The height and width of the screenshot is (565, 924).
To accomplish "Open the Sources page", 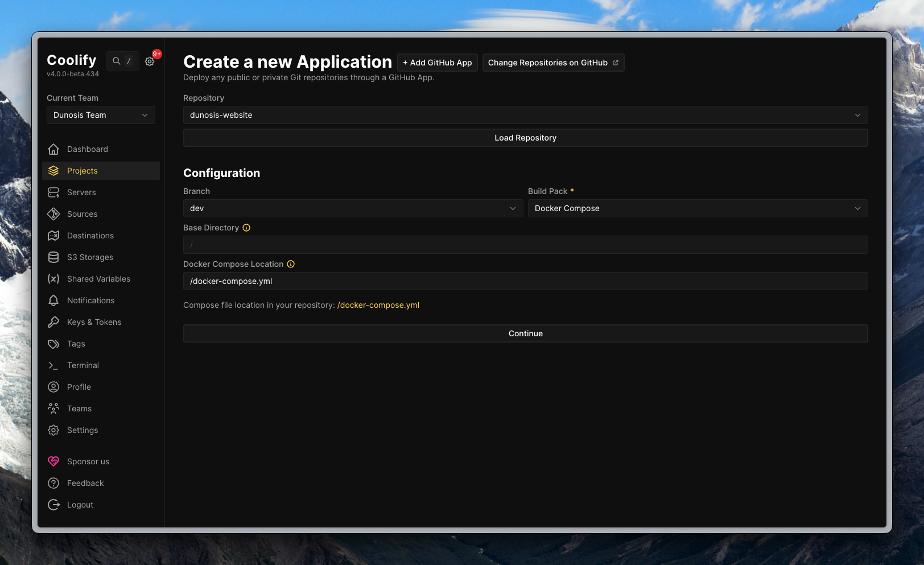I will (x=81, y=214).
